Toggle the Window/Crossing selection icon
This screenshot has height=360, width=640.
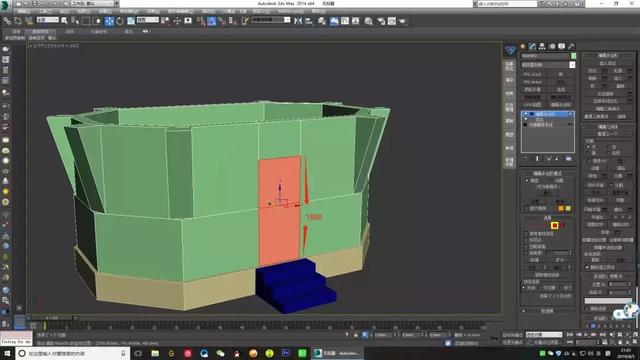point(97,21)
